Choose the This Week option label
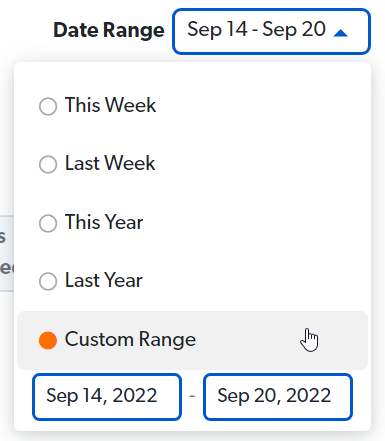Viewport: 385px width, 441px height. [110, 105]
